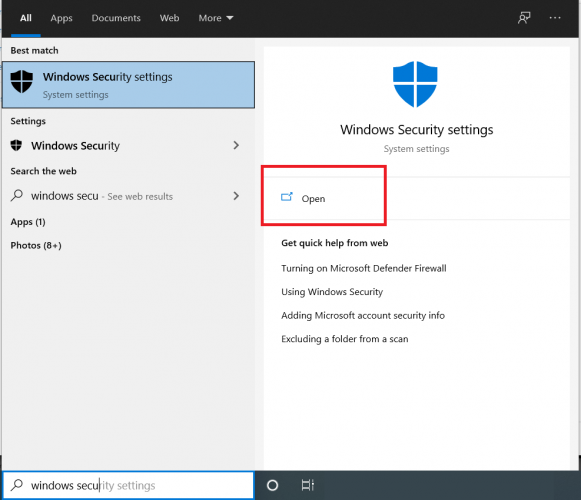Click Get quick help from web heading
Viewport: 581px width, 500px height.
click(x=335, y=243)
